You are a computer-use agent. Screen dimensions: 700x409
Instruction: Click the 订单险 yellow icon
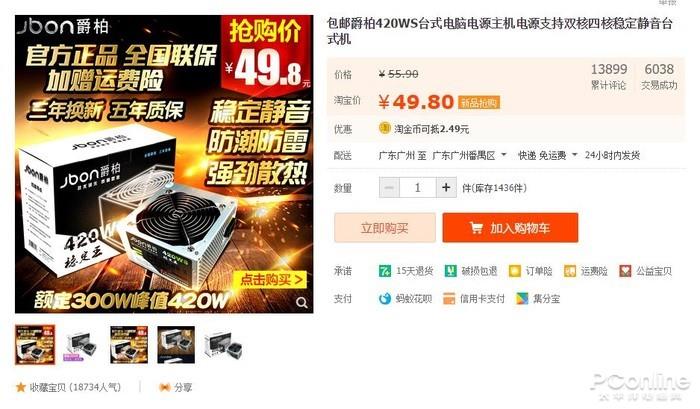point(515,271)
